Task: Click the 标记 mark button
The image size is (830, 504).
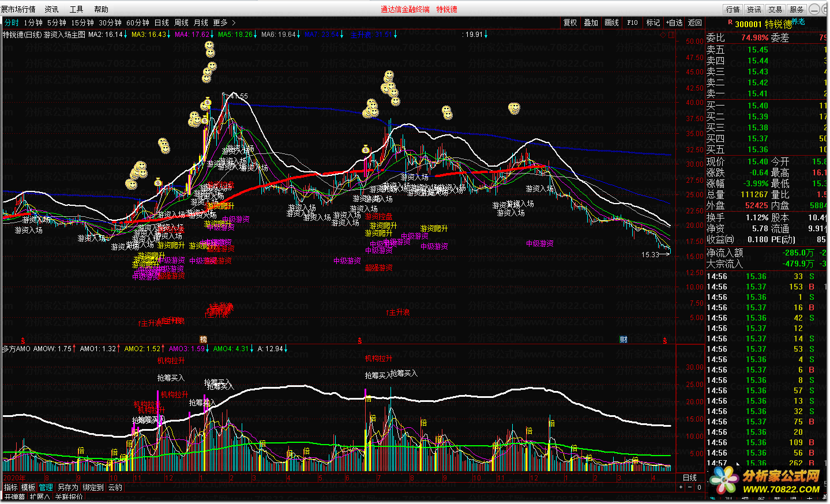Action: point(654,22)
